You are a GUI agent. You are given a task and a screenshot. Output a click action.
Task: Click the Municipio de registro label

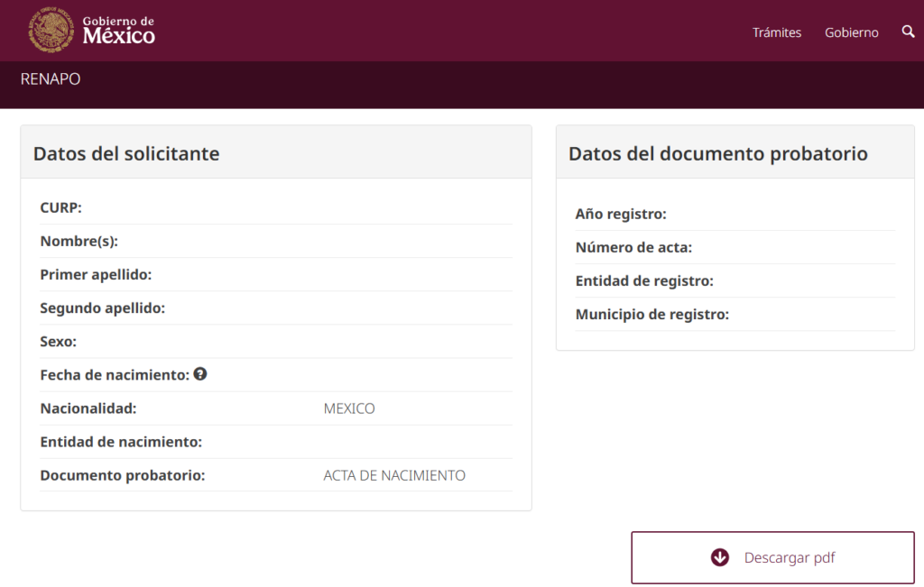point(651,314)
